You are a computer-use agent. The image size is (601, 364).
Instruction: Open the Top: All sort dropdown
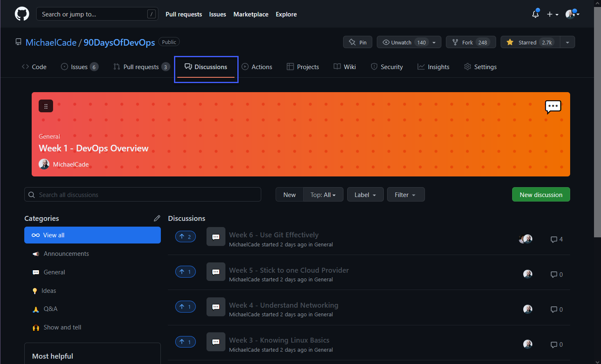click(323, 194)
